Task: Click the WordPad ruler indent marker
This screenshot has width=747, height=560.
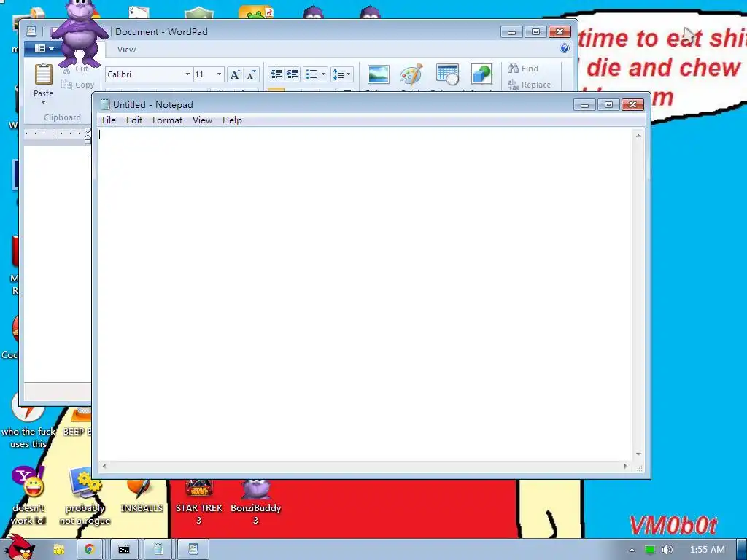Action: (88, 136)
